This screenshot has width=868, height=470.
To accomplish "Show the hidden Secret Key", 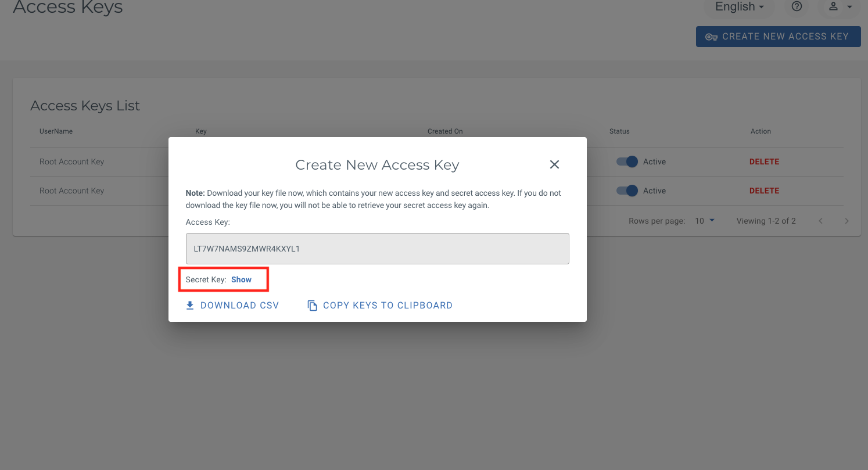I will coord(241,279).
